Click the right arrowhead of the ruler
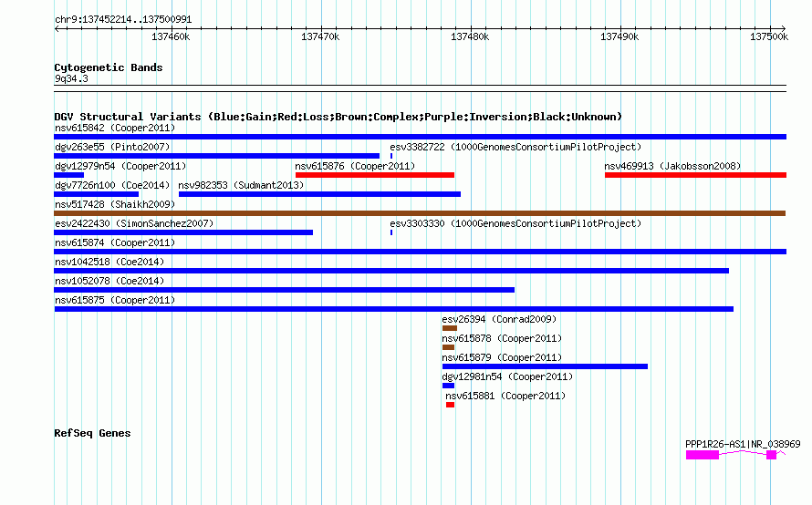The image size is (812, 505). pyautogui.click(x=784, y=28)
